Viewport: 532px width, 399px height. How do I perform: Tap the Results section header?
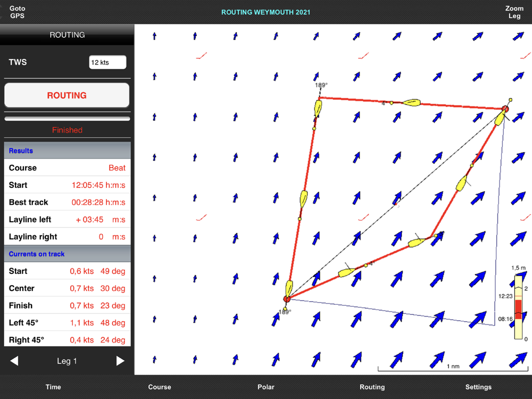tap(67, 151)
